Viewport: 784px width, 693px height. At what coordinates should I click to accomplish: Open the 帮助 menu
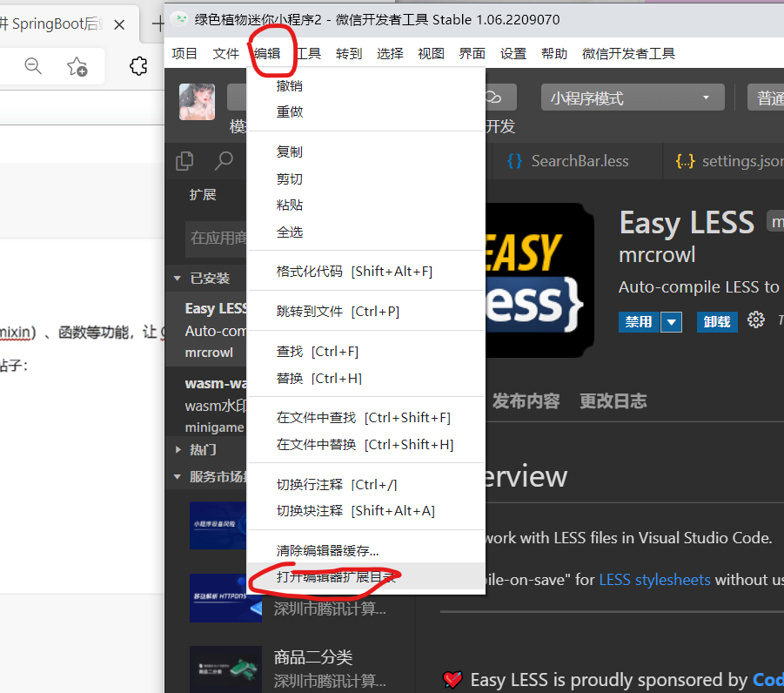tap(554, 53)
